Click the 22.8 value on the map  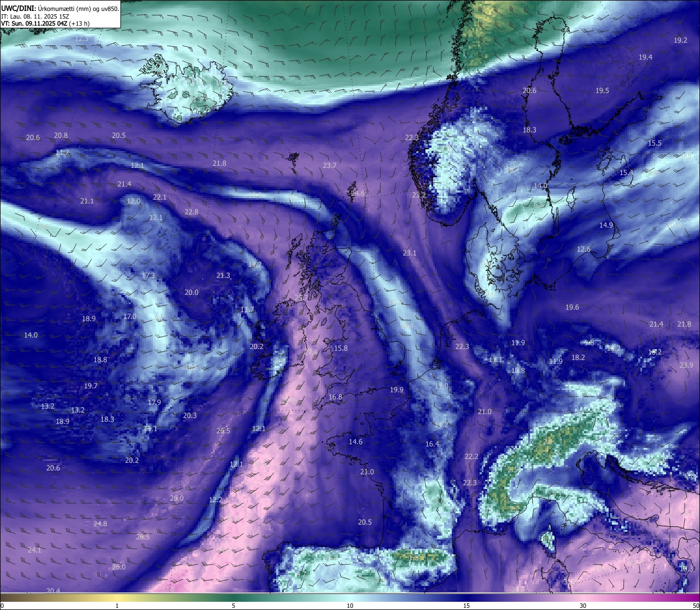(x=191, y=212)
